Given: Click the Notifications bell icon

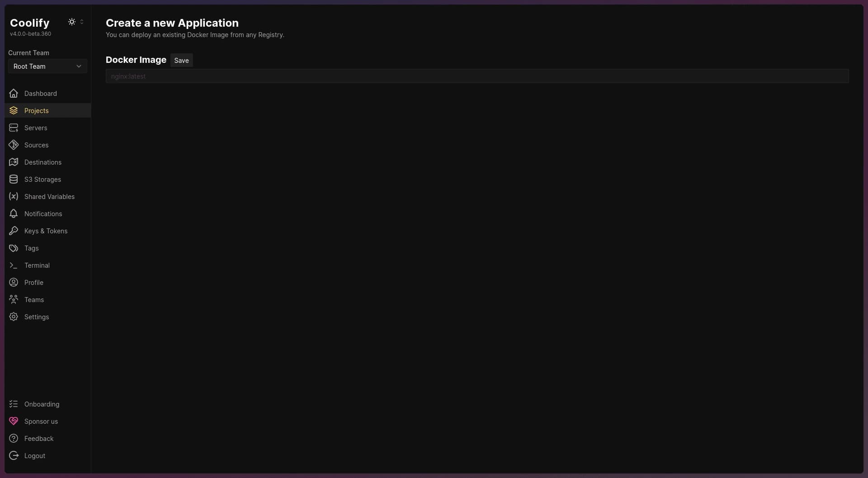Looking at the screenshot, I should tap(14, 213).
